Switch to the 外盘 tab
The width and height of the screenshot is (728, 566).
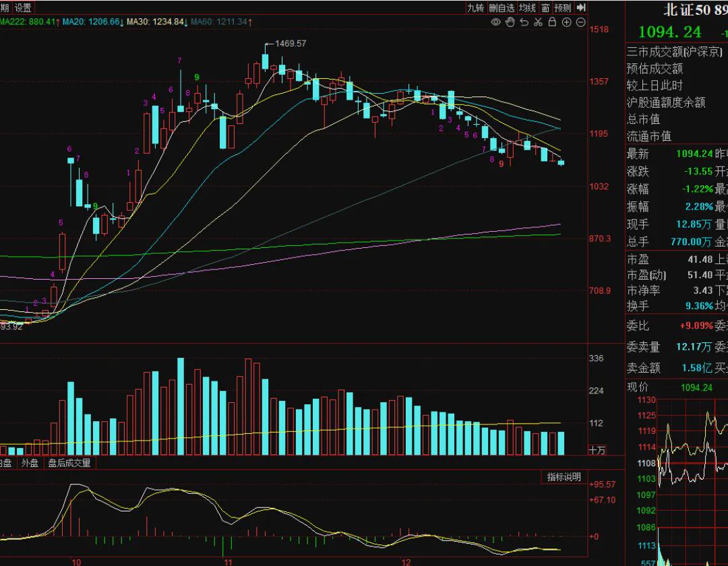pyautogui.click(x=30, y=462)
